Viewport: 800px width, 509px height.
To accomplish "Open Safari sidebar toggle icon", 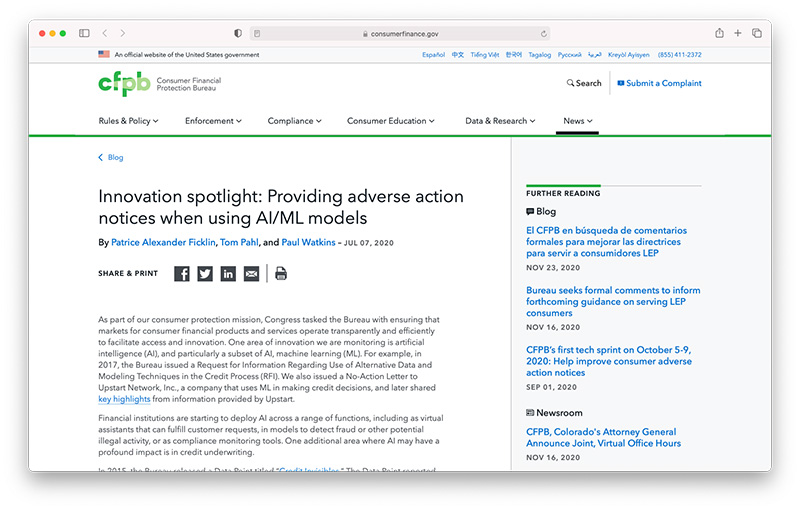I will click(x=84, y=33).
